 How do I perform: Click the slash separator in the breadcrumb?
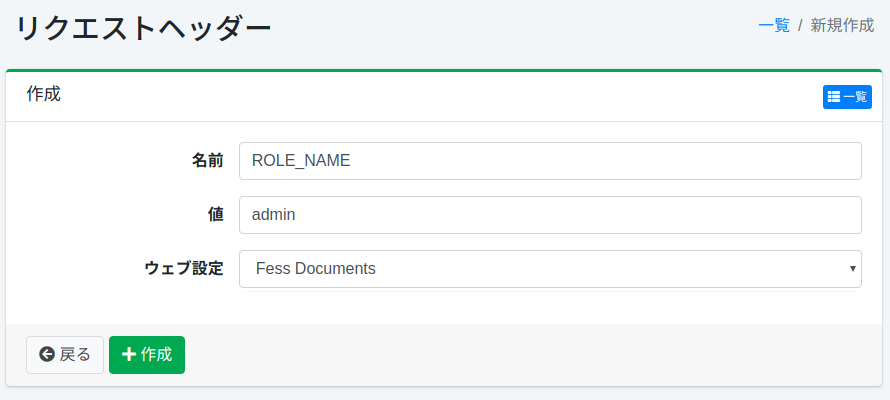[800, 26]
